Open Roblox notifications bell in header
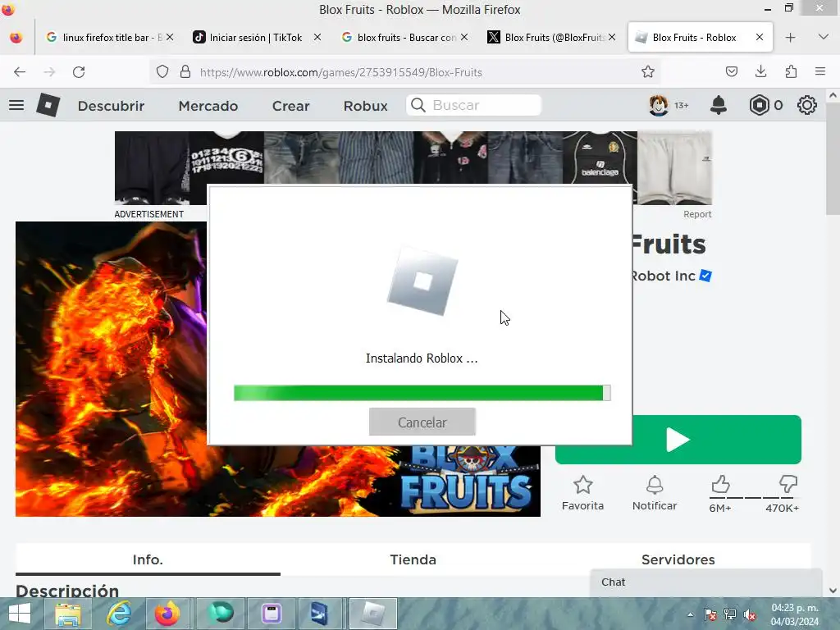The height and width of the screenshot is (630, 840). pos(718,105)
